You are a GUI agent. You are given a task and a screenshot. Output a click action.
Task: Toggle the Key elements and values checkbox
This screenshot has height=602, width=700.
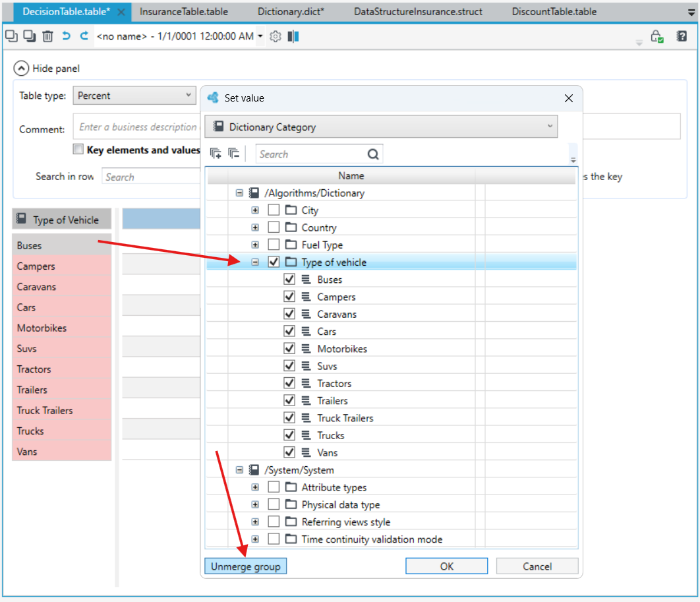pos(78,149)
